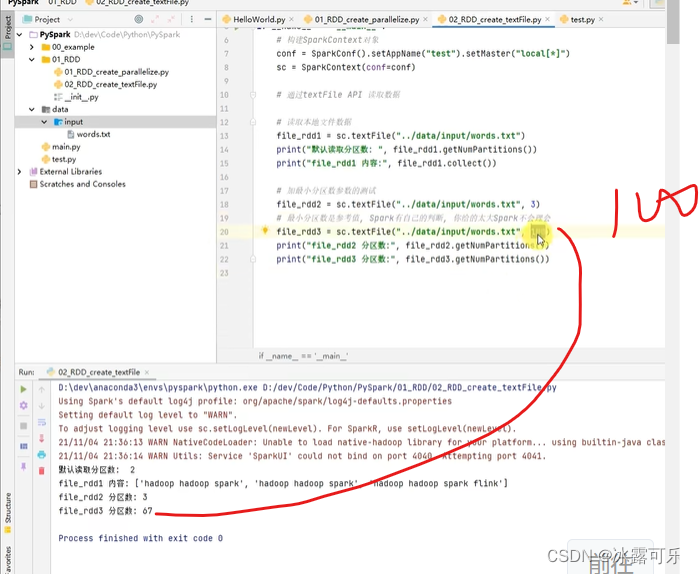Click the fold marker at line 12
This screenshot has width=699, height=574.
pos(253,122)
